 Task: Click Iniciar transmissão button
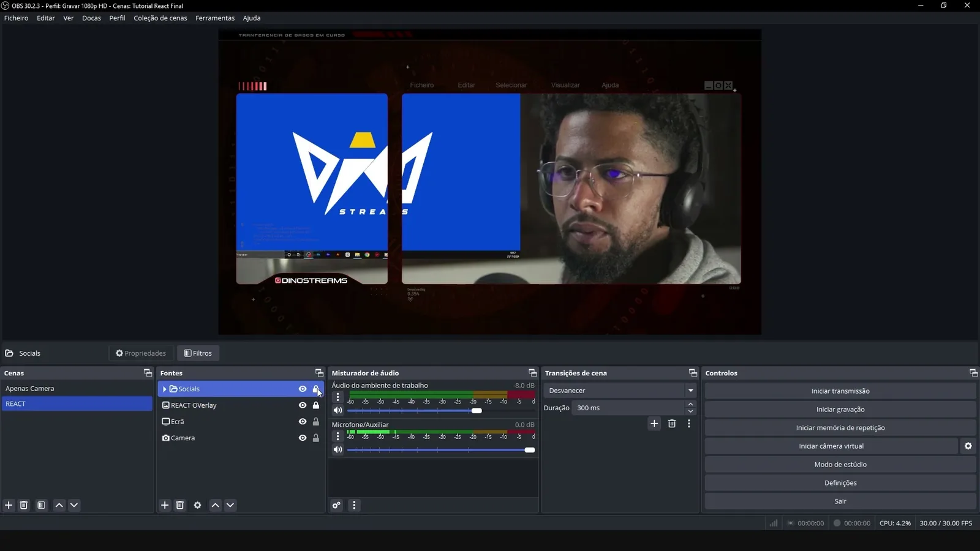tap(840, 391)
